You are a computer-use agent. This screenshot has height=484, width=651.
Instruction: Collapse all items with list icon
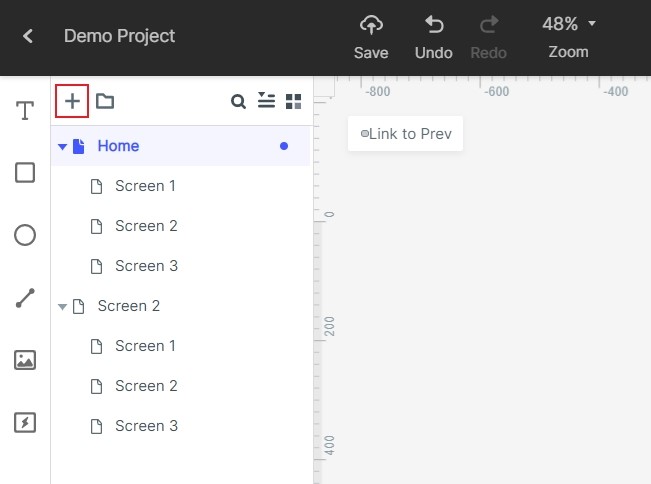pos(266,100)
